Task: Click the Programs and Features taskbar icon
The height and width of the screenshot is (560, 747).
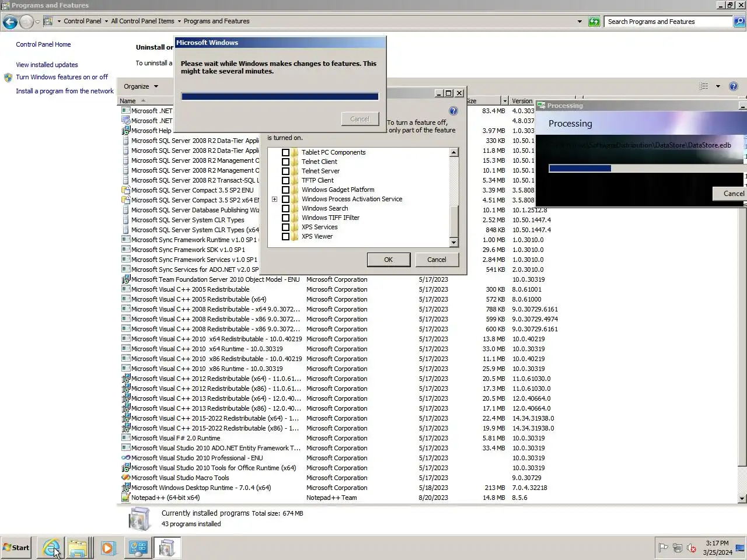Action: click(x=167, y=548)
